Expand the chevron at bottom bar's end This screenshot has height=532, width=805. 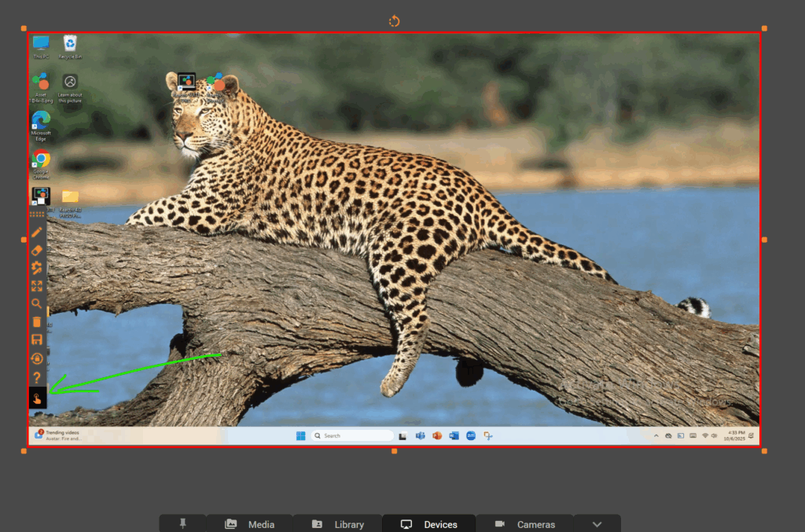pyautogui.click(x=597, y=524)
